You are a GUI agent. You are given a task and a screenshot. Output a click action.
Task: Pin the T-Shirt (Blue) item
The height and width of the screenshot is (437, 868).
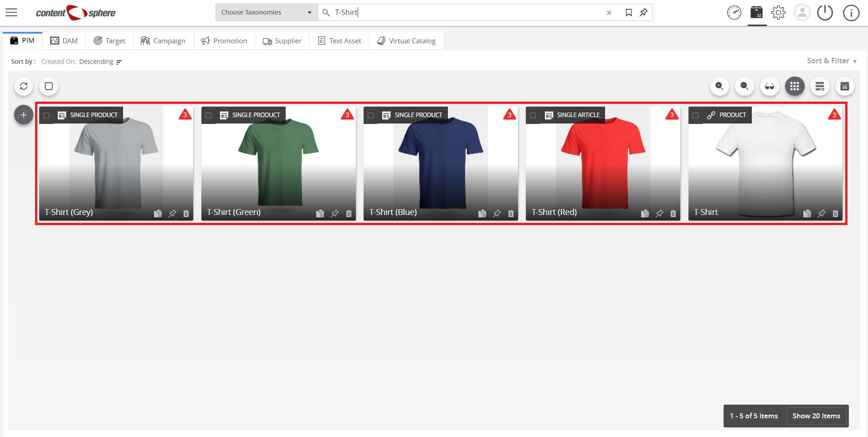coord(497,213)
